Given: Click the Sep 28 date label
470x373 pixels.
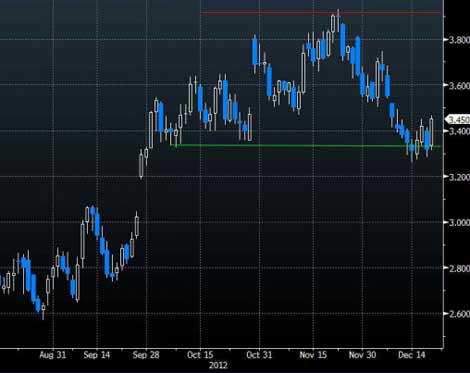Looking at the screenshot, I should click(x=146, y=355).
